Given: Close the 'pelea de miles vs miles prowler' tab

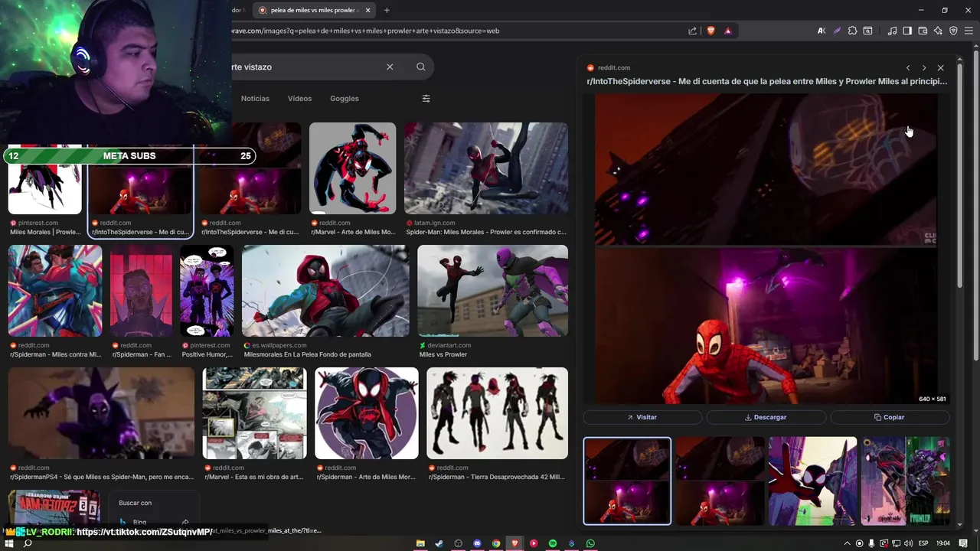Looking at the screenshot, I should point(367,10).
